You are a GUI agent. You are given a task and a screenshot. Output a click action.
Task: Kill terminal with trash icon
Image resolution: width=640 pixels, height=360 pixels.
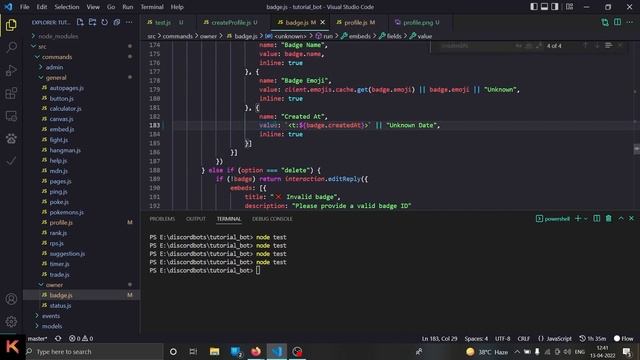pyautogui.click(x=609, y=219)
